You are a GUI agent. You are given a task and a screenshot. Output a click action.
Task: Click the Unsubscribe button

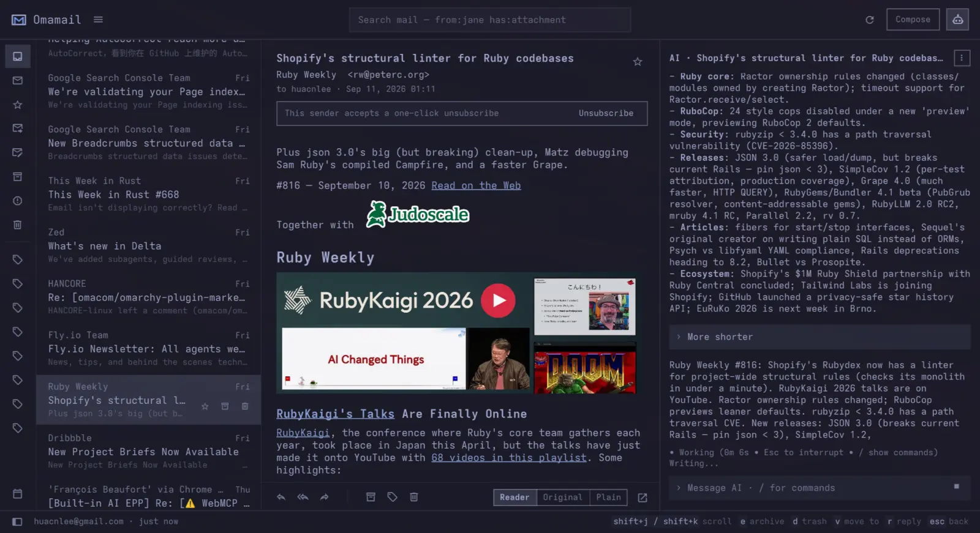(606, 113)
